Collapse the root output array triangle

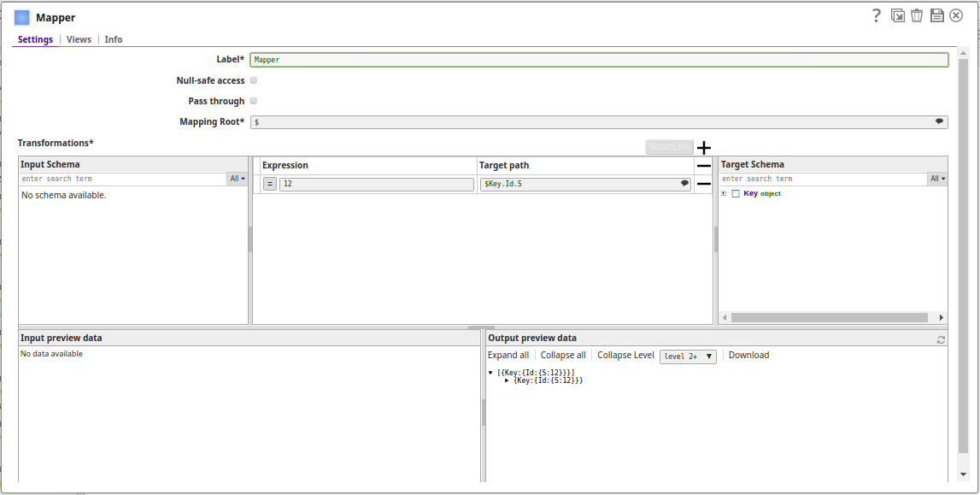[x=490, y=373]
